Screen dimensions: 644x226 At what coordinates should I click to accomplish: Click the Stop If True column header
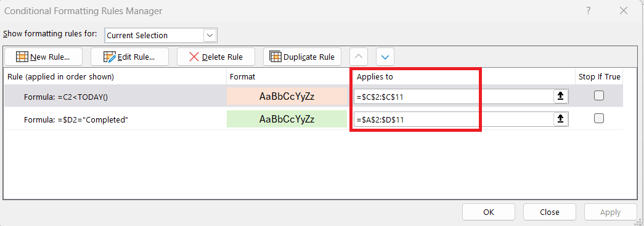point(599,77)
